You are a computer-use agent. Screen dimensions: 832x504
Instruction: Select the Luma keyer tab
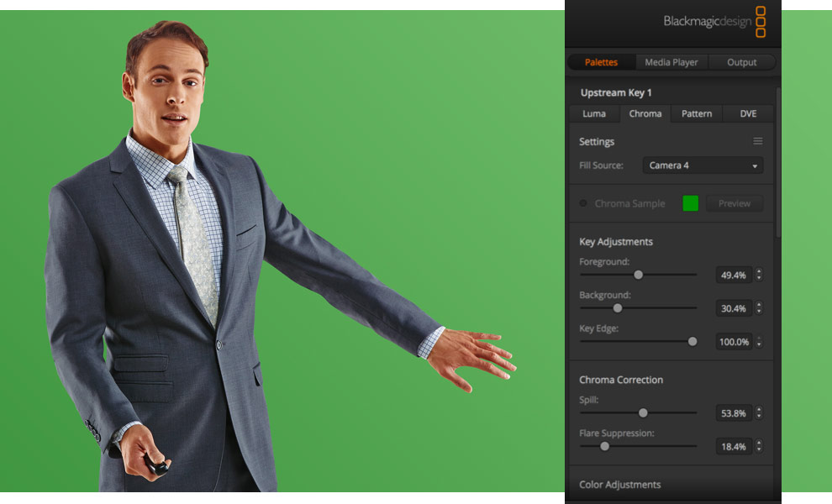(x=594, y=113)
